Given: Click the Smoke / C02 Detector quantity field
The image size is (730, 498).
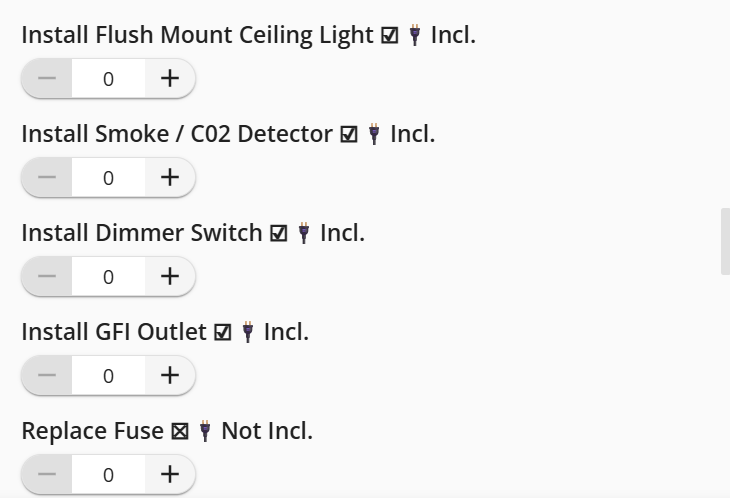Looking at the screenshot, I should (x=108, y=178).
